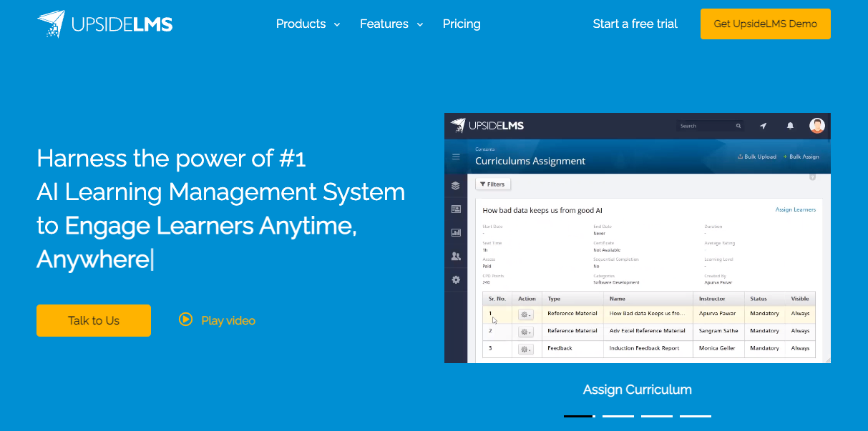Click the Get UpsideLMS Demo button
868x431 pixels.
tap(766, 24)
